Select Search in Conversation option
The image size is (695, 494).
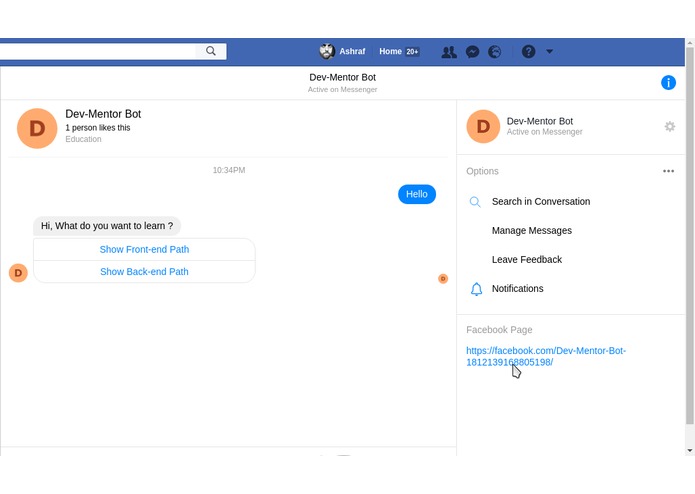click(x=541, y=202)
